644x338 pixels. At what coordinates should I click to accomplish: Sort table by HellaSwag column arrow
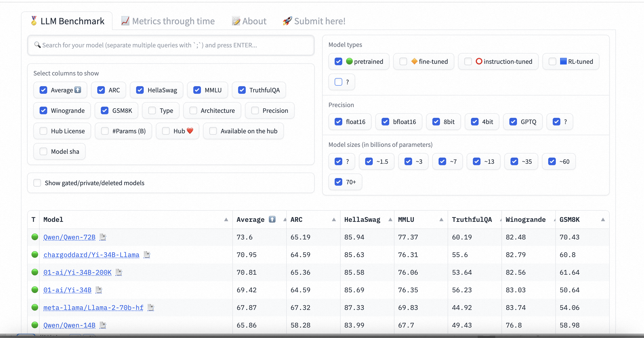point(390,220)
